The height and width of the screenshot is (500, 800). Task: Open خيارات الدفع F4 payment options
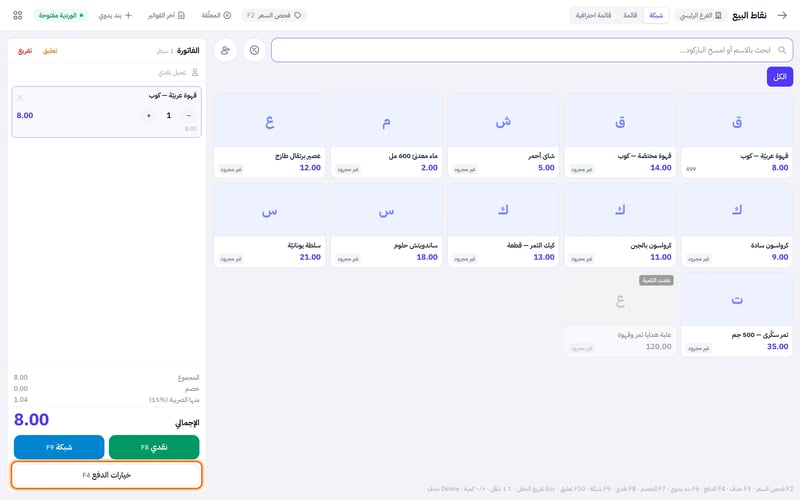click(x=106, y=475)
